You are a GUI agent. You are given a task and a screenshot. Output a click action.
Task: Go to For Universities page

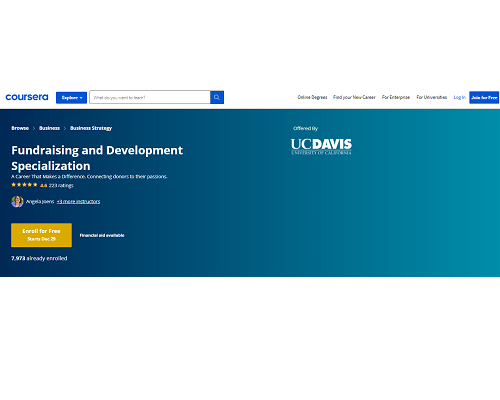432,97
